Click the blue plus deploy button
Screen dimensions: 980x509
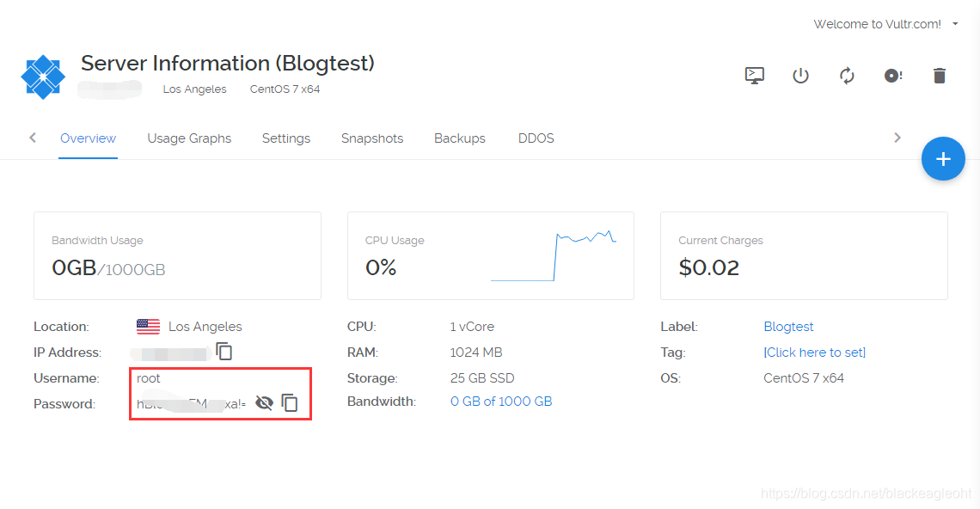coord(943,159)
